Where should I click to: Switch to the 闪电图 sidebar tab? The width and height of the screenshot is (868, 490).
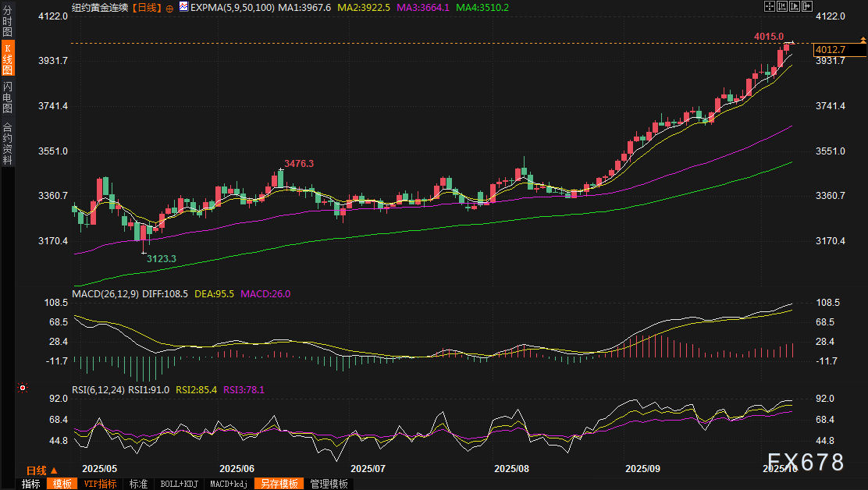tap(7, 97)
